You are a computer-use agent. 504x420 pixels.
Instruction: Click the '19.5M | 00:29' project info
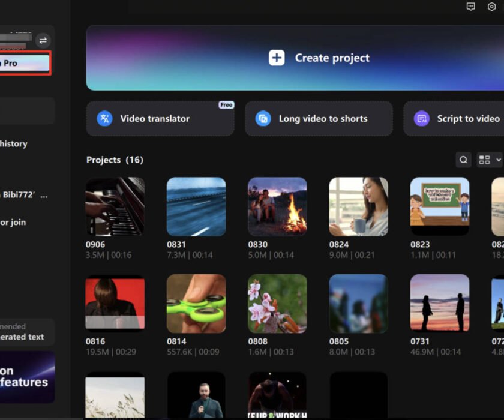click(x=111, y=352)
